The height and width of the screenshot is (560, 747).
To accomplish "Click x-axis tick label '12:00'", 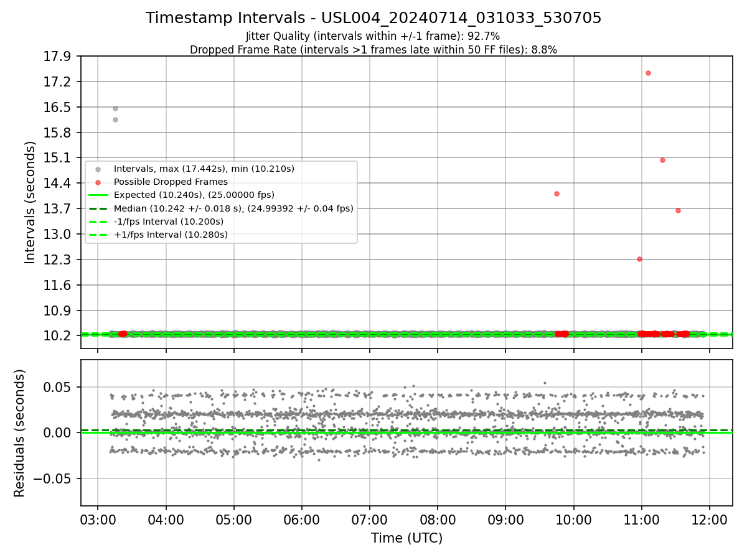I will point(710,519).
